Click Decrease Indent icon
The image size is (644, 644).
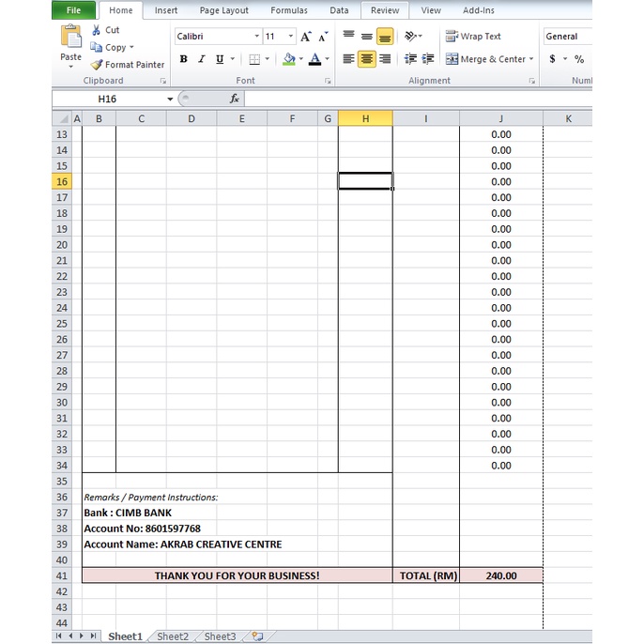pyautogui.click(x=410, y=59)
